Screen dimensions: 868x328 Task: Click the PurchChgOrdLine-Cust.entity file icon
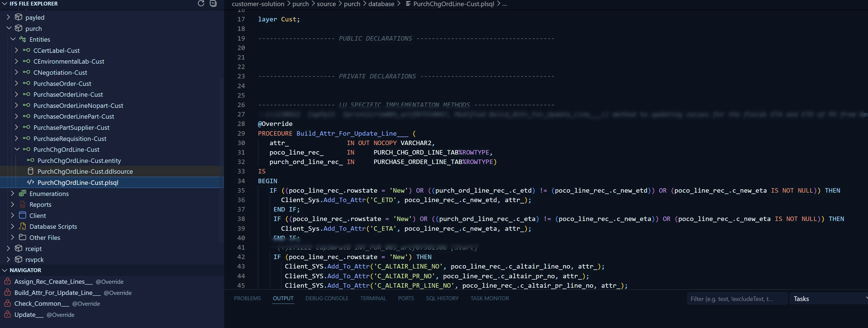pos(30,160)
